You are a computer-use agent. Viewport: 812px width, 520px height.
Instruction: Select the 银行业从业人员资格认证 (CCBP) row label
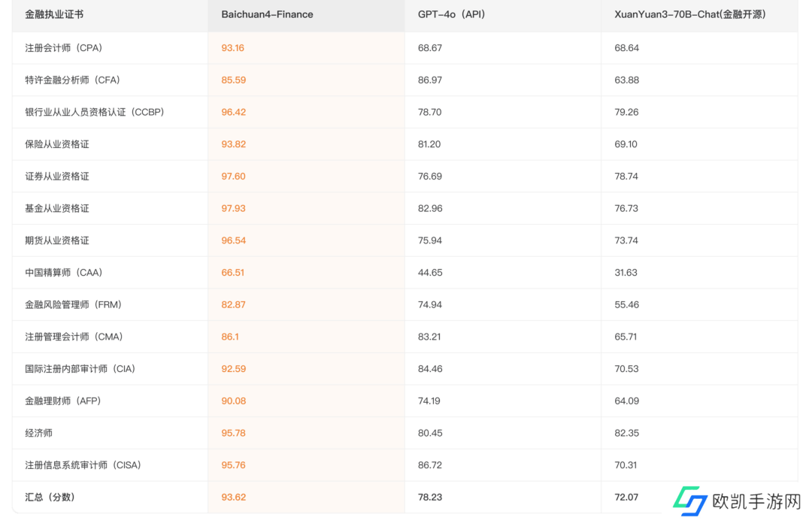[94, 112]
